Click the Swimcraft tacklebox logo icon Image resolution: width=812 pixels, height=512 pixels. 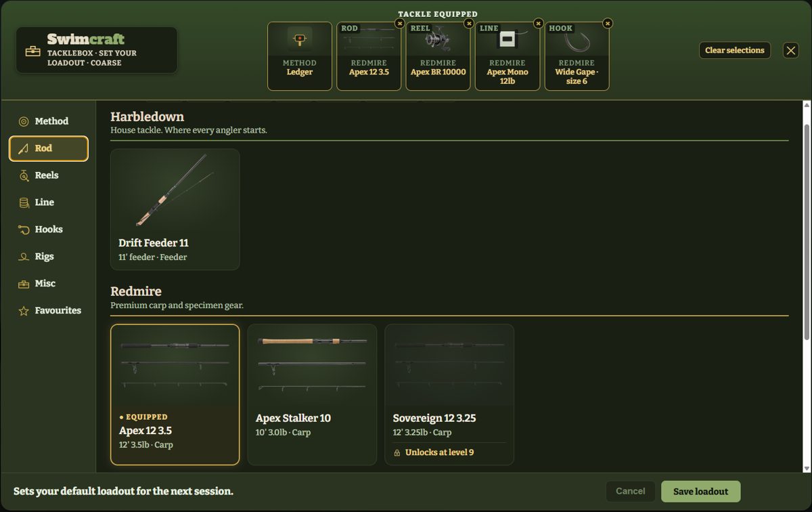coord(32,51)
